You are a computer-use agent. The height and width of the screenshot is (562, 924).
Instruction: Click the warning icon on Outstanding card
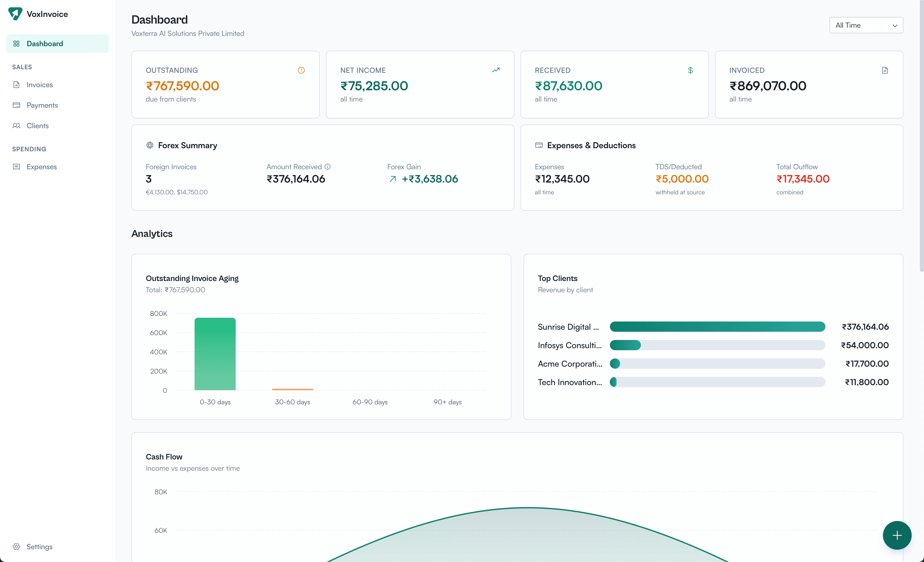(301, 70)
